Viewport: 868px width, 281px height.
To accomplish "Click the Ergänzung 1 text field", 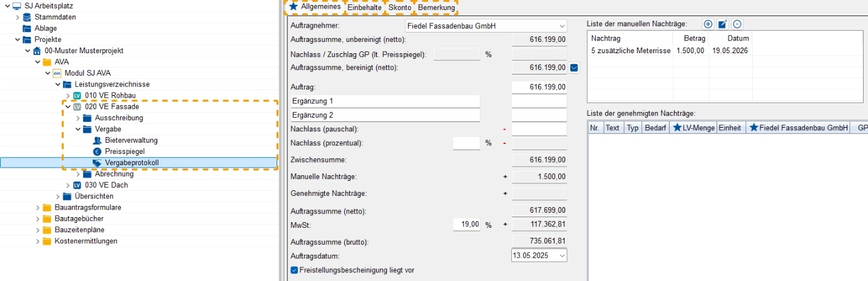I will tap(385, 101).
